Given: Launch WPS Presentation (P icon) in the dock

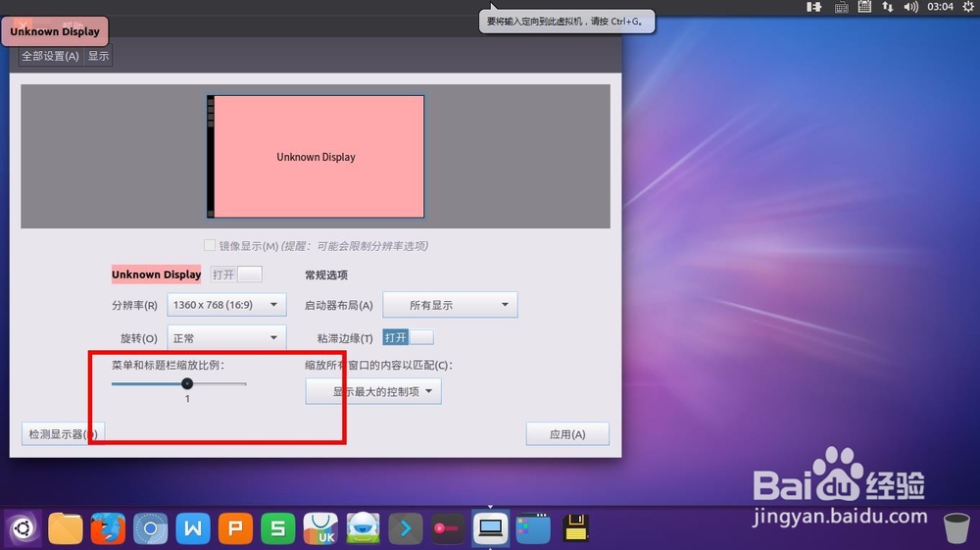Looking at the screenshot, I should click(x=235, y=528).
